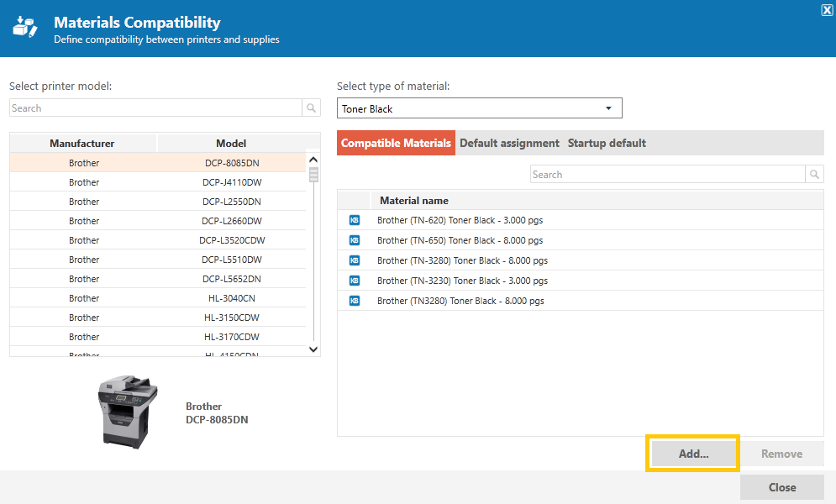Sort by the Model column header
836x504 pixels.
[x=231, y=144]
